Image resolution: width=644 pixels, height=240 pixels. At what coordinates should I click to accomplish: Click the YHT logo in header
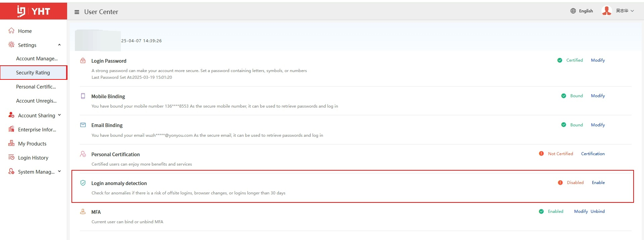pos(34,11)
